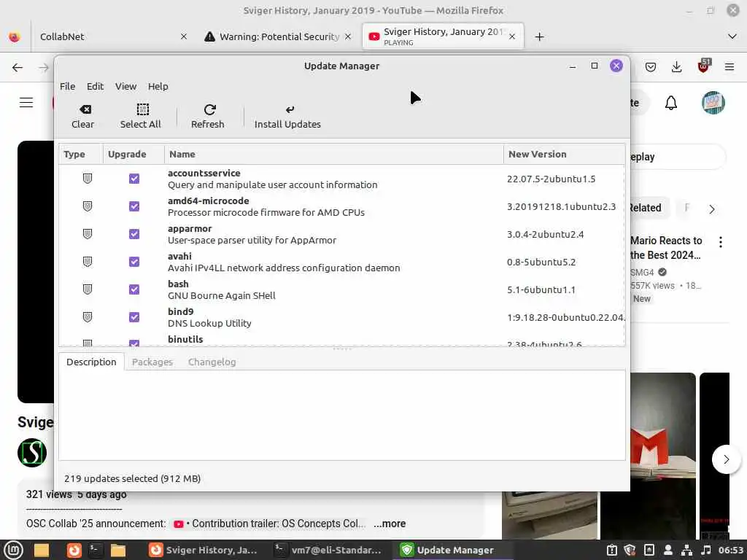
Task: Switch to the Changelog tab
Action: pyautogui.click(x=212, y=362)
